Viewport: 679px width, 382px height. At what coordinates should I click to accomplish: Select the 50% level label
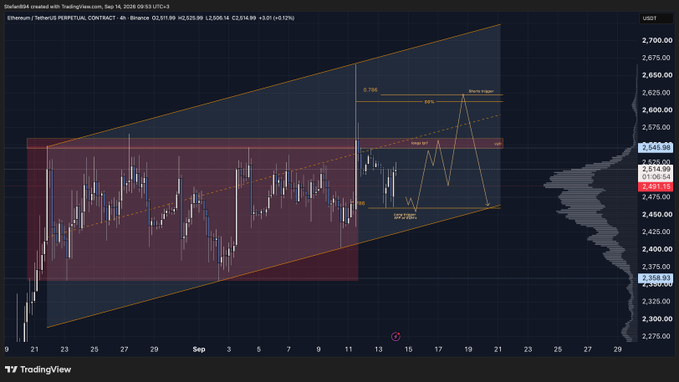click(429, 102)
